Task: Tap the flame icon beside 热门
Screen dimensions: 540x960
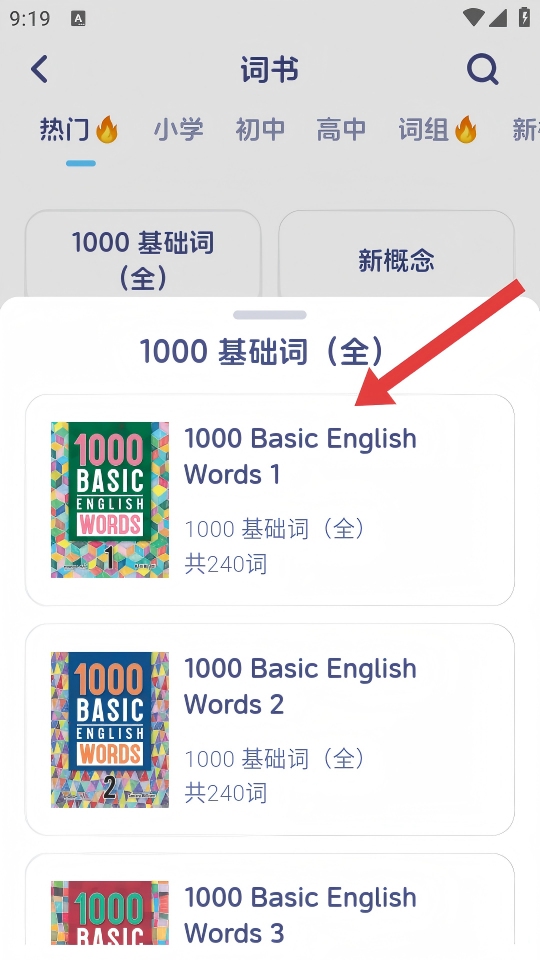Action: point(107,130)
